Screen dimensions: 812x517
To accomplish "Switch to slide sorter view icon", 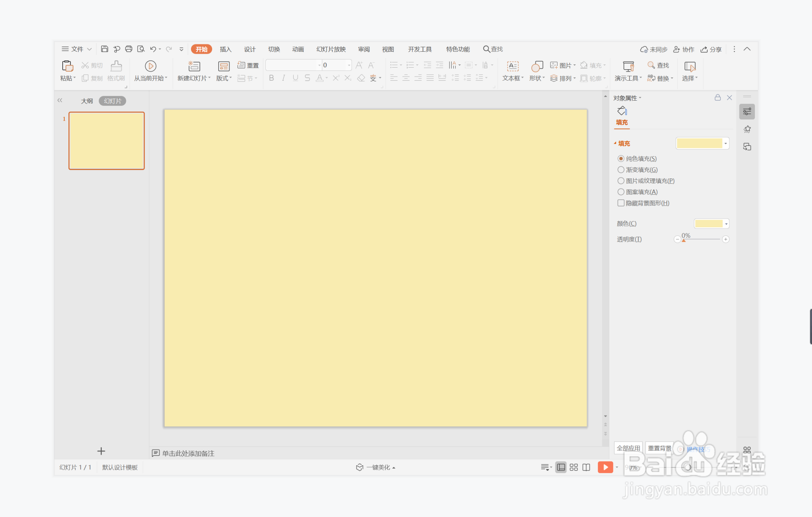I will (x=574, y=467).
